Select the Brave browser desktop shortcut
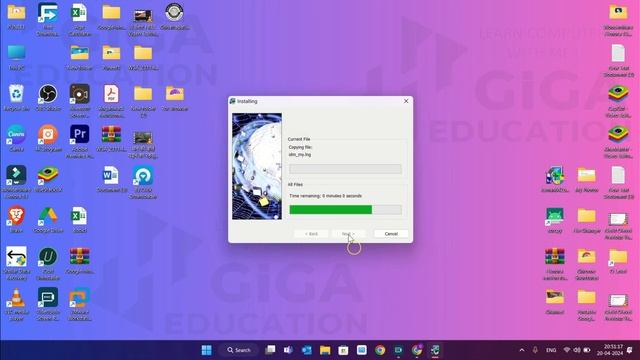Viewport: 640px width, 360px height. (x=16, y=219)
